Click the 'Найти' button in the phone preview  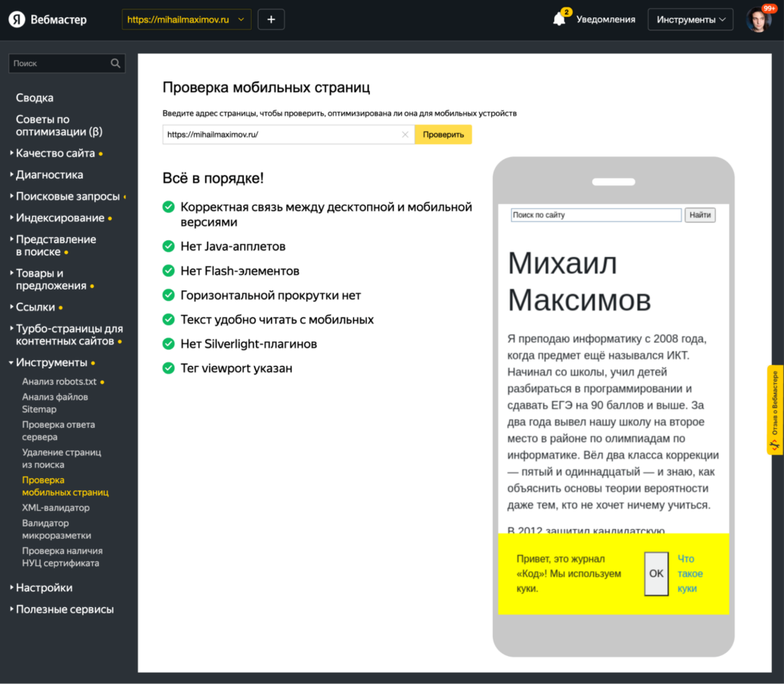(x=700, y=215)
